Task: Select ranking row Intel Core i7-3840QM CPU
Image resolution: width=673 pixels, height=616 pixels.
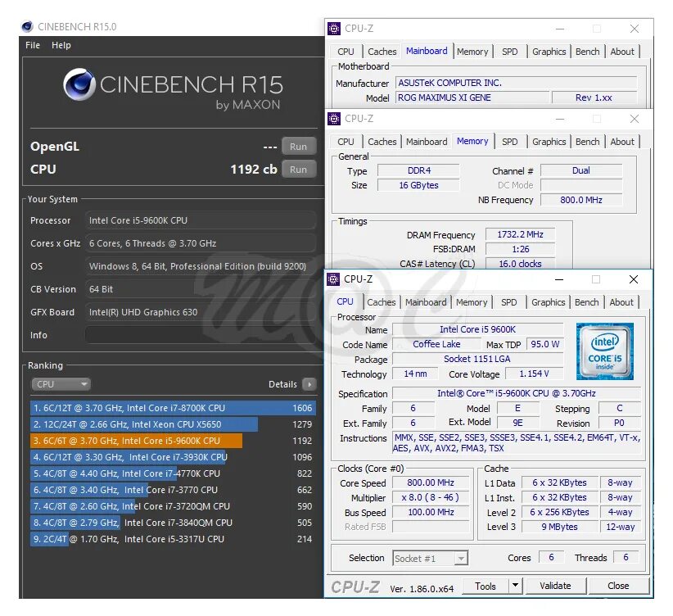Action: click(173, 523)
